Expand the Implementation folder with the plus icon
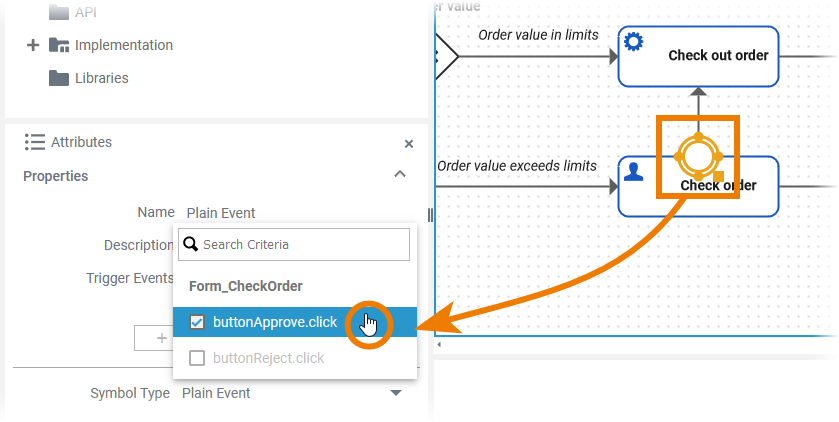 (32, 45)
